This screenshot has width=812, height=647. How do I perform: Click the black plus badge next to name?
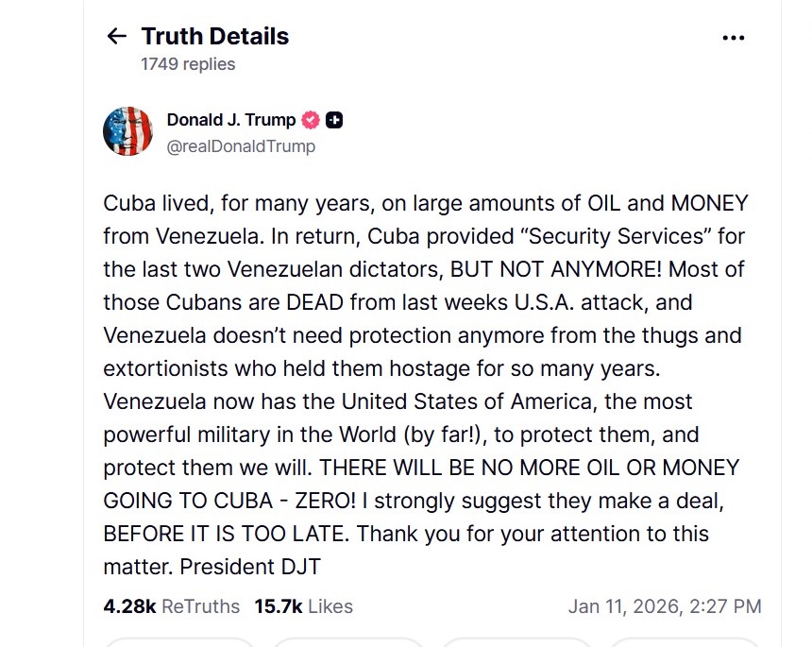point(334,120)
